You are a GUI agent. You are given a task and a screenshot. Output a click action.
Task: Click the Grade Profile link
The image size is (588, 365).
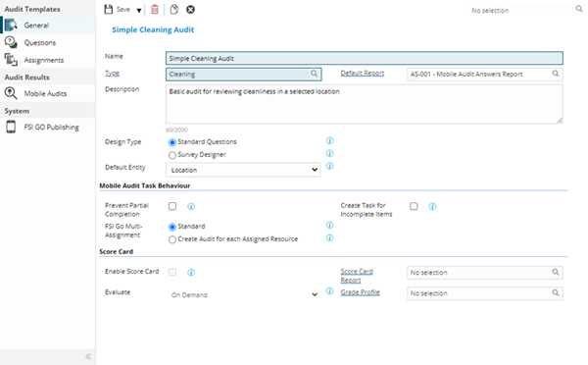click(360, 292)
